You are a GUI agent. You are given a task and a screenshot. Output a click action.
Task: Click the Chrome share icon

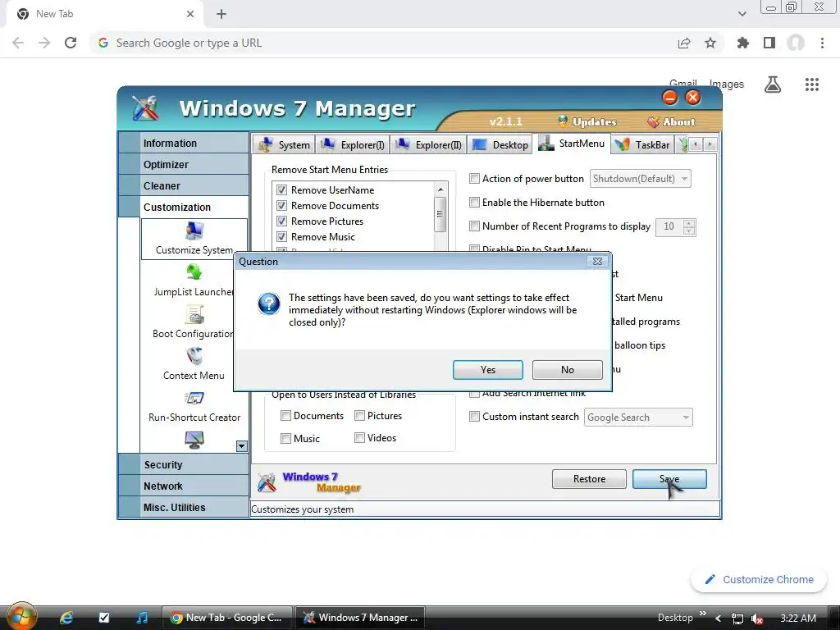tap(684, 43)
